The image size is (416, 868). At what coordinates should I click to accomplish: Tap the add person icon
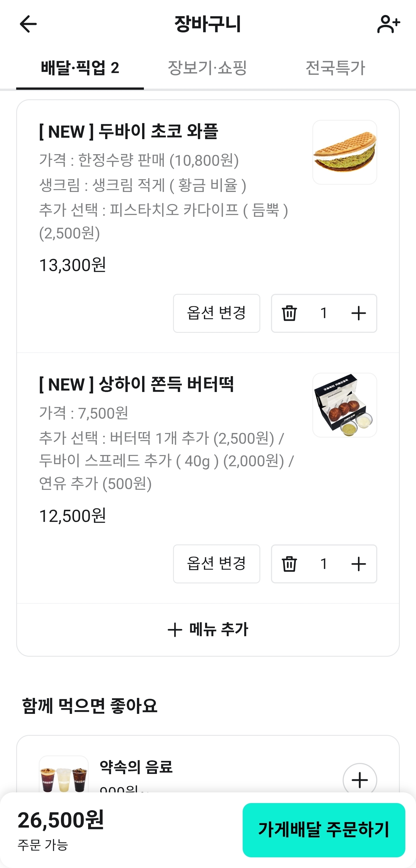[388, 24]
